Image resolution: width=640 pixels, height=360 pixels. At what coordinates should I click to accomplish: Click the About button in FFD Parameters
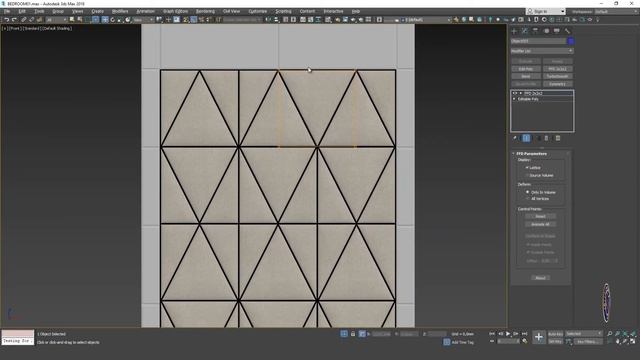(x=540, y=278)
